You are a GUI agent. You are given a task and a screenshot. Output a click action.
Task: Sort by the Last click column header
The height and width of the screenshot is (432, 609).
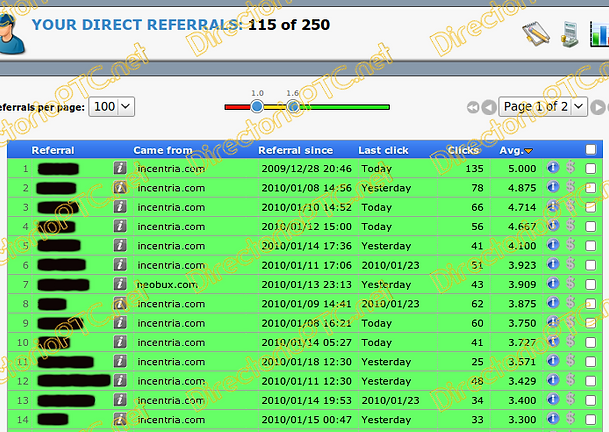click(383, 150)
